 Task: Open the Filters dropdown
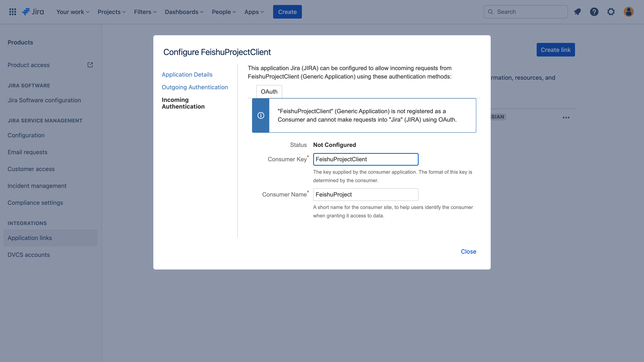(145, 12)
